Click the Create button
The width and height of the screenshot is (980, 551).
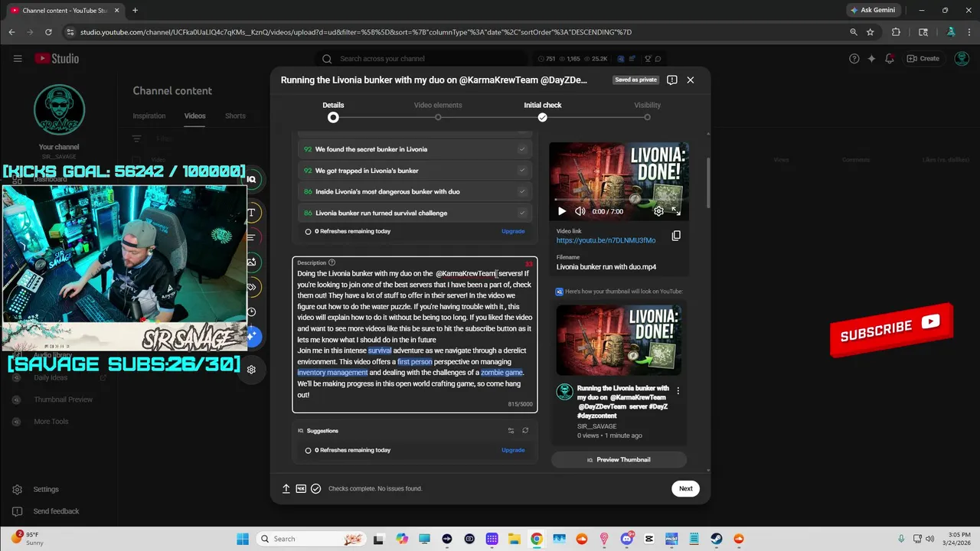(x=923, y=59)
